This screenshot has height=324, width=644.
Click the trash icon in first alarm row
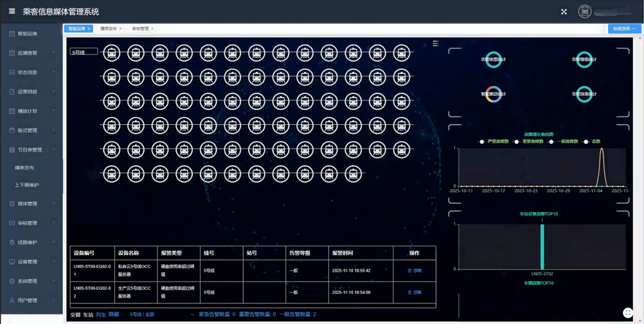[x=409, y=271]
